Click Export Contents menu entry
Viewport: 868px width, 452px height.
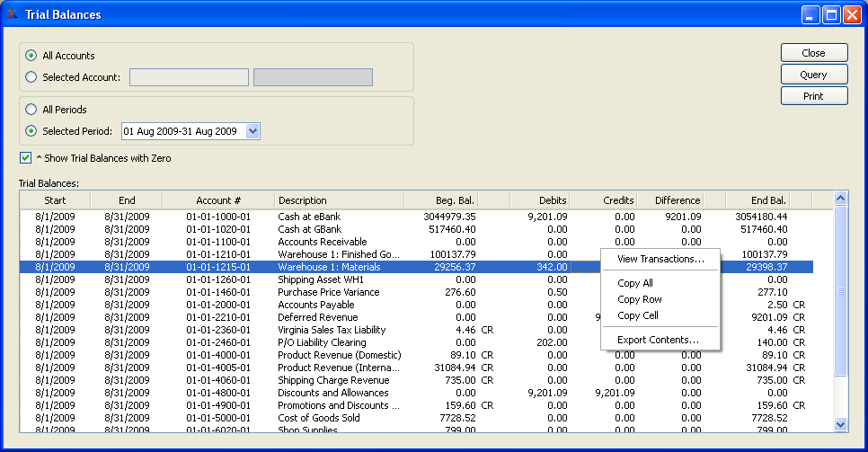(x=658, y=340)
